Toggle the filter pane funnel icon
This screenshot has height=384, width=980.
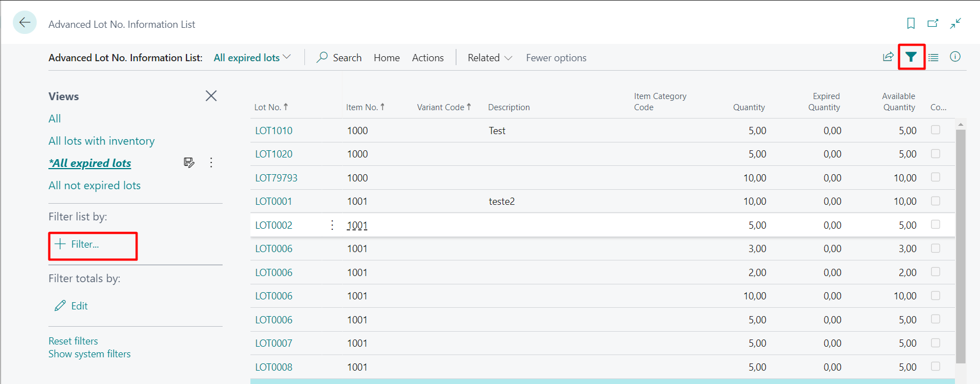tap(911, 57)
